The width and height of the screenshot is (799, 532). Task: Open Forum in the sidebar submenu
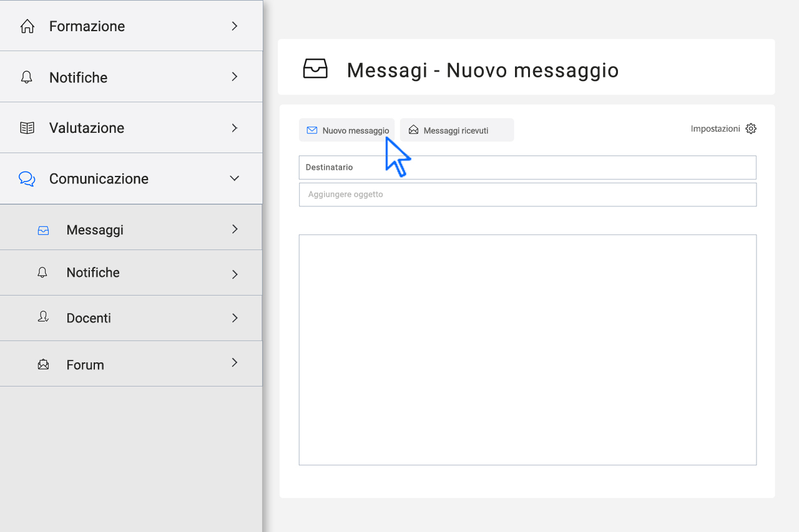pos(131,364)
